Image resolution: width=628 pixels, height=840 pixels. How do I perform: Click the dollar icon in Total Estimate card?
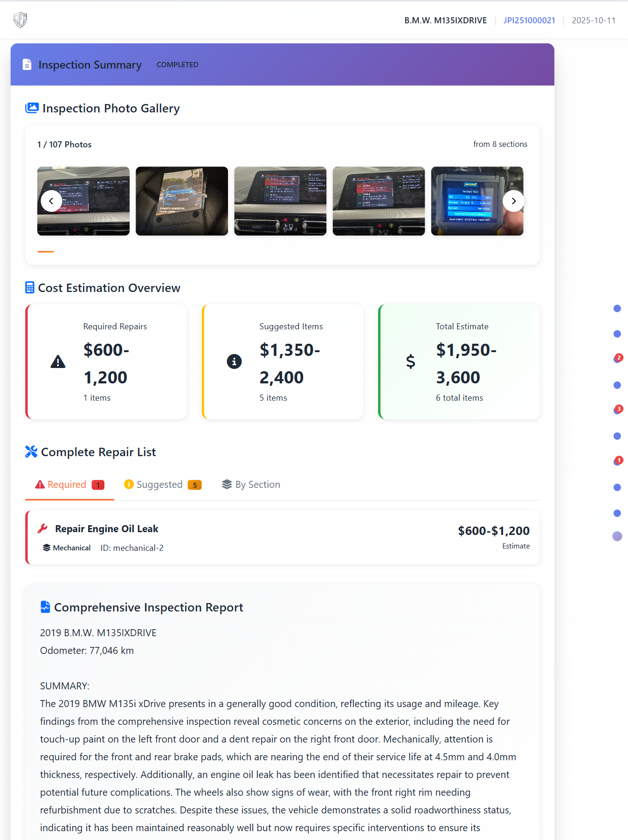click(410, 361)
